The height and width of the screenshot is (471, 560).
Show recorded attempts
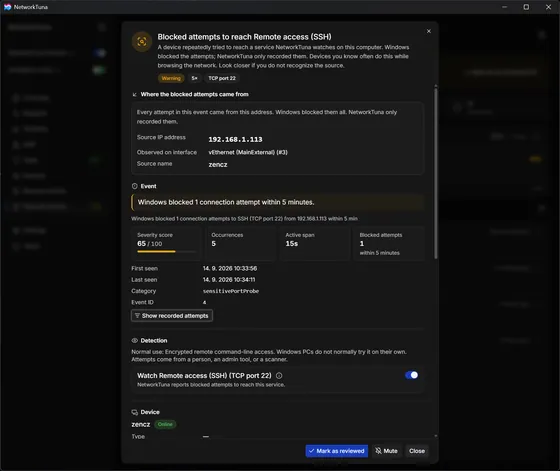click(172, 316)
